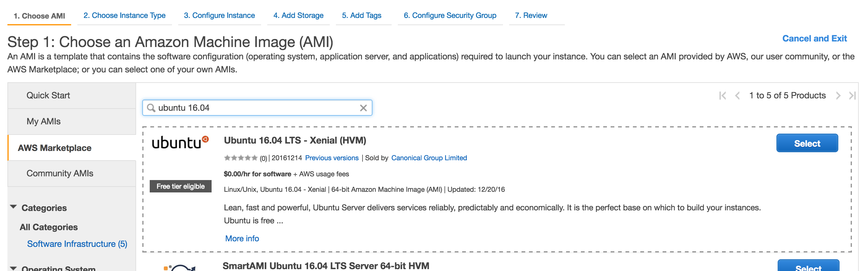Viewport: 868px width, 271px height.
Task: Collapse the Categories section
Action: click(14, 207)
